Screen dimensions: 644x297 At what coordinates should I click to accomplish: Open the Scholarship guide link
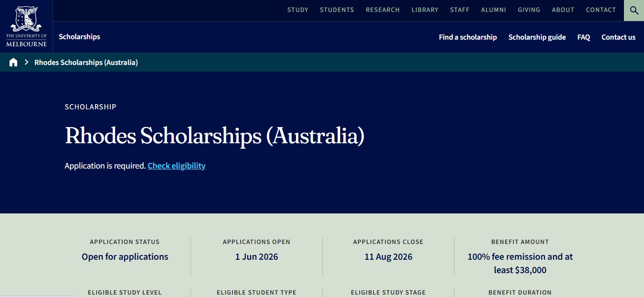pyautogui.click(x=537, y=37)
